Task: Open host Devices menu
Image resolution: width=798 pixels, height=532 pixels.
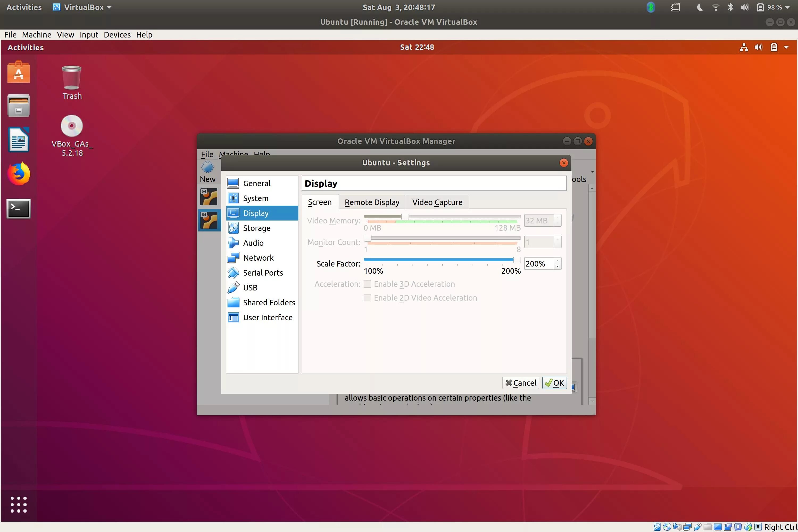Action: coord(117,35)
